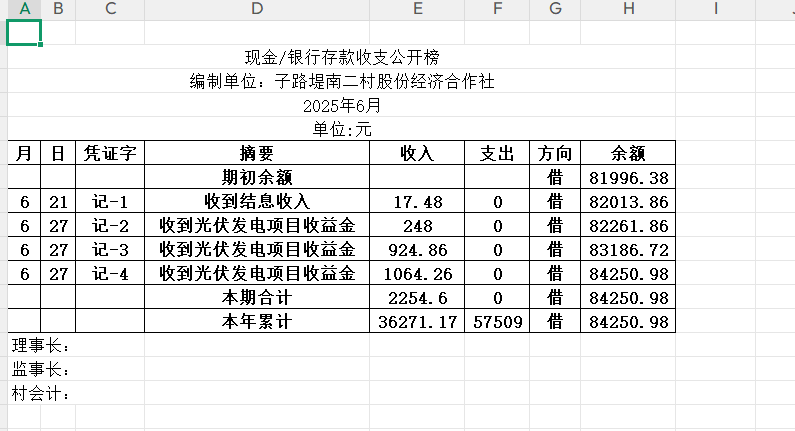Select column H header
The width and height of the screenshot is (795, 431).
click(x=628, y=9)
